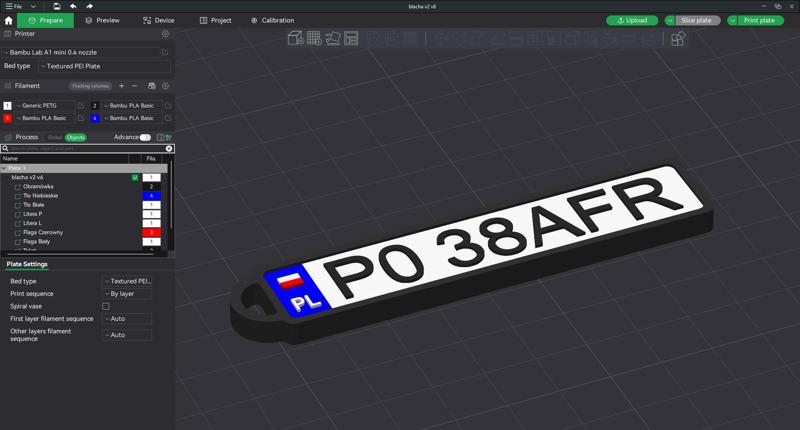Image resolution: width=800 pixels, height=430 pixels.
Task: Click the Plate Settings tab header
Action: click(27, 264)
